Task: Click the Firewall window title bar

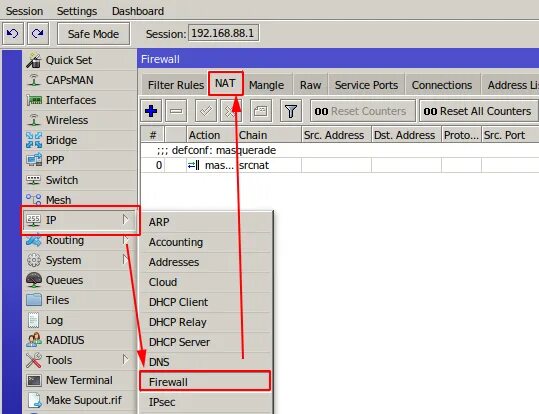Action: click(x=338, y=59)
